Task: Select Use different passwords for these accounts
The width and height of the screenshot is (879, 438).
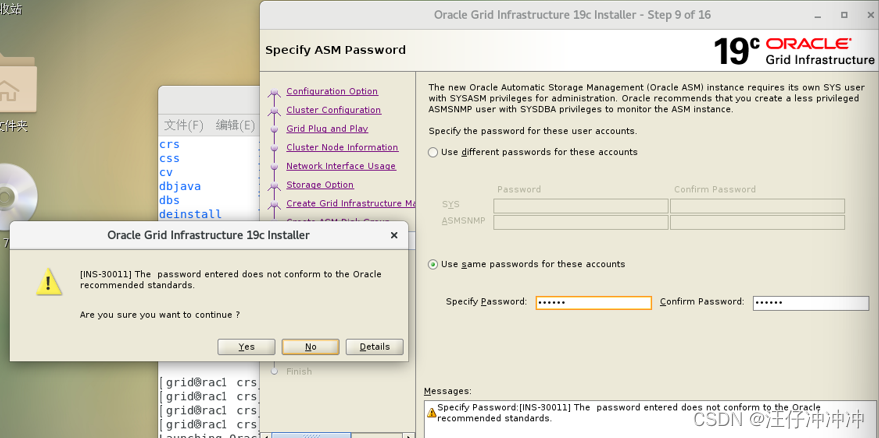Action: pos(433,153)
